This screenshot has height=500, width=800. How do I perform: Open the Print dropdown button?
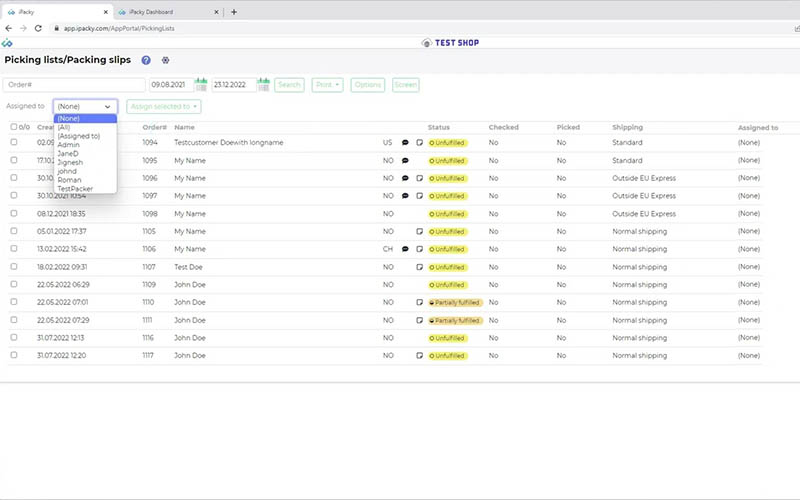point(327,85)
